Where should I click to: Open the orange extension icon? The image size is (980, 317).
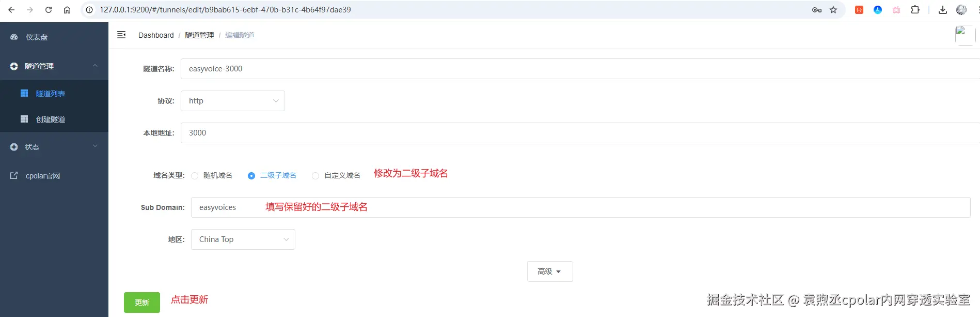[859, 10]
